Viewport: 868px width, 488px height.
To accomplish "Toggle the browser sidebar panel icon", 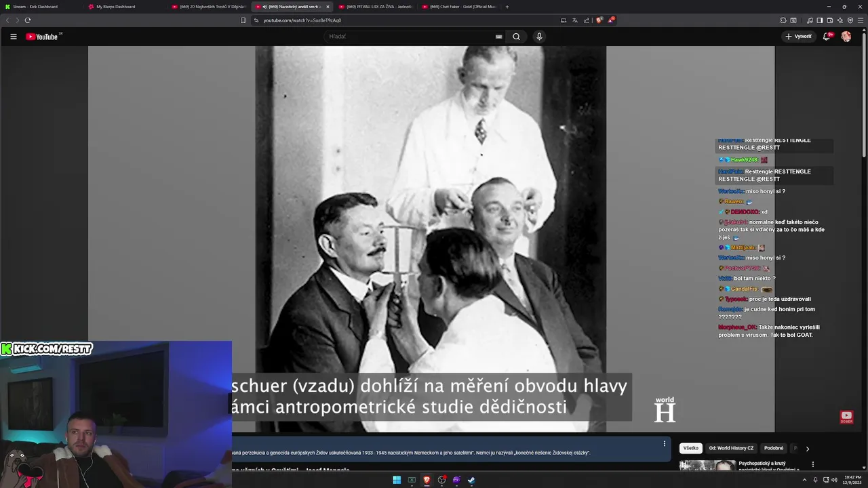I will (820, 20).
